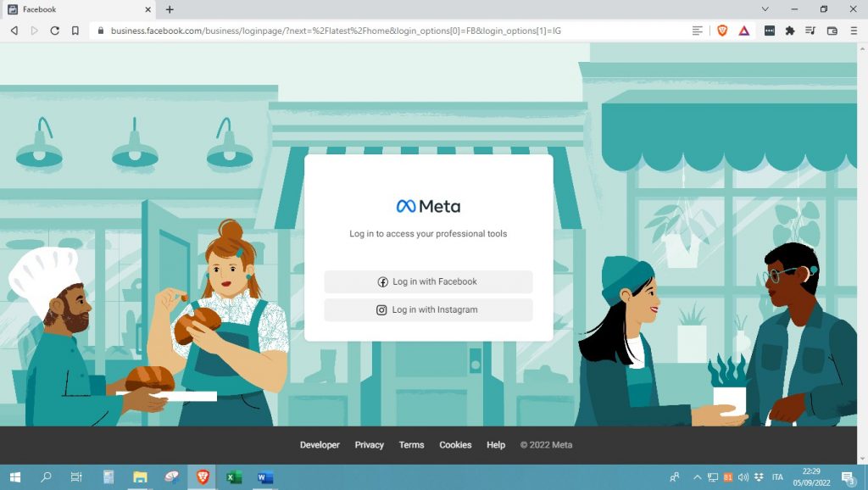
Task: Open a new browser tab
Action: 171,11
